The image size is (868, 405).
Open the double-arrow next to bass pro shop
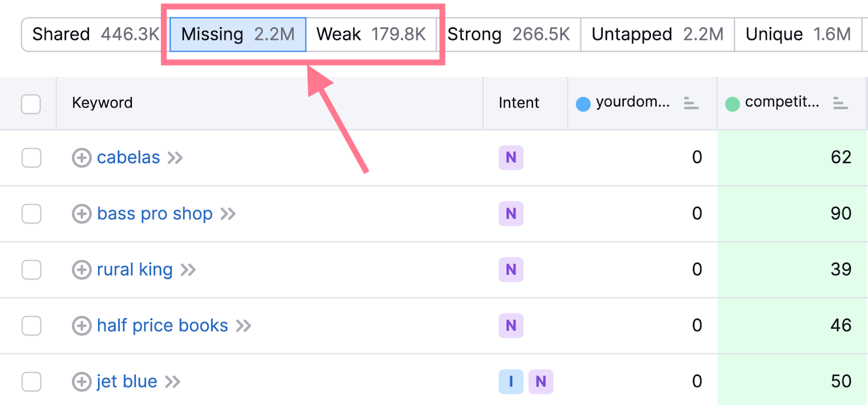click(x=229, y=214)
